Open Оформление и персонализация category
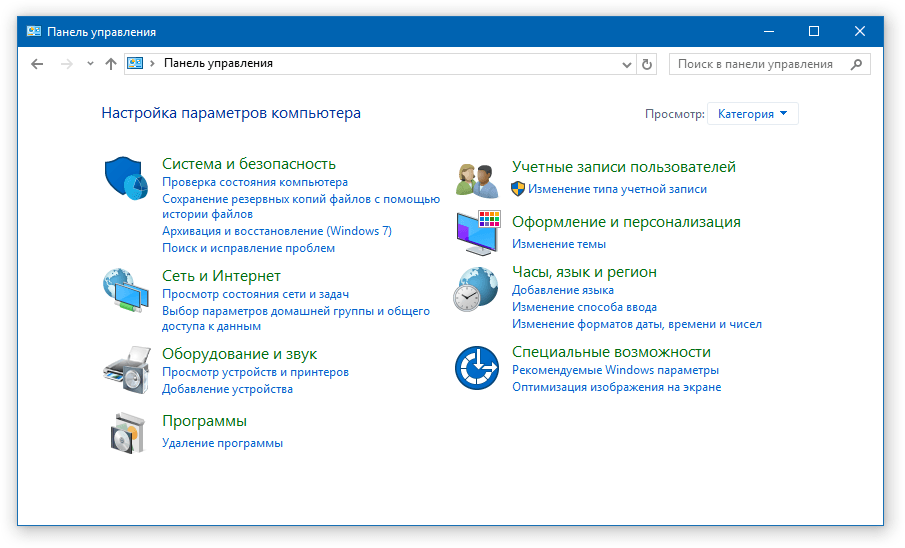This screenshot has width=905, height=548. point(626,222)
